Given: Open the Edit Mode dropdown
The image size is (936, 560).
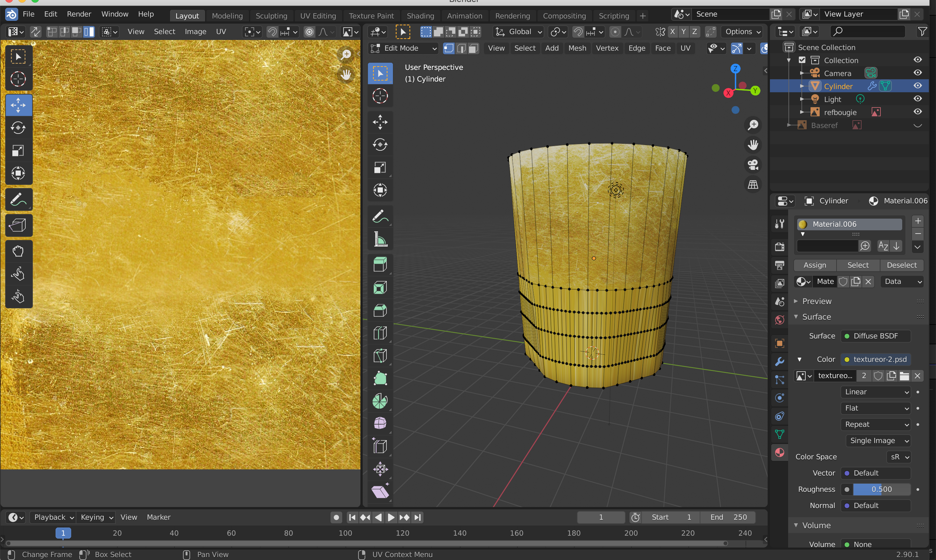Looking at the screenshot, I should pos(404,48).
